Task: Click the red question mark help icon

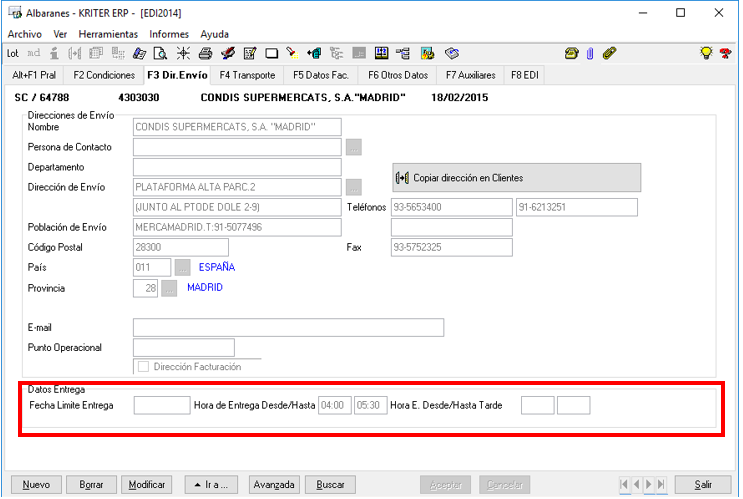Action: [x=725, y=53]
